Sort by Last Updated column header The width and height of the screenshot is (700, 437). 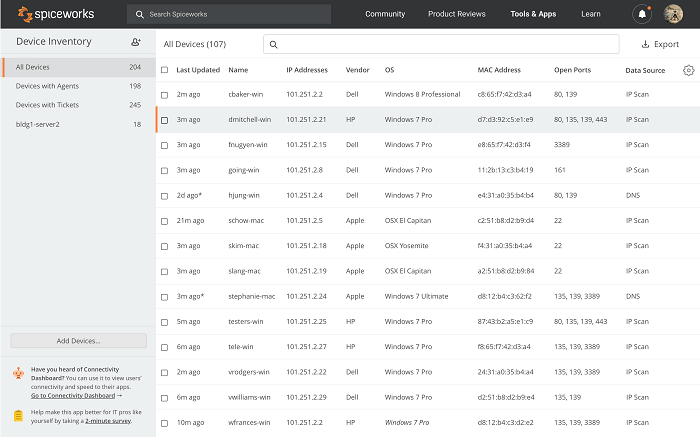198,70
